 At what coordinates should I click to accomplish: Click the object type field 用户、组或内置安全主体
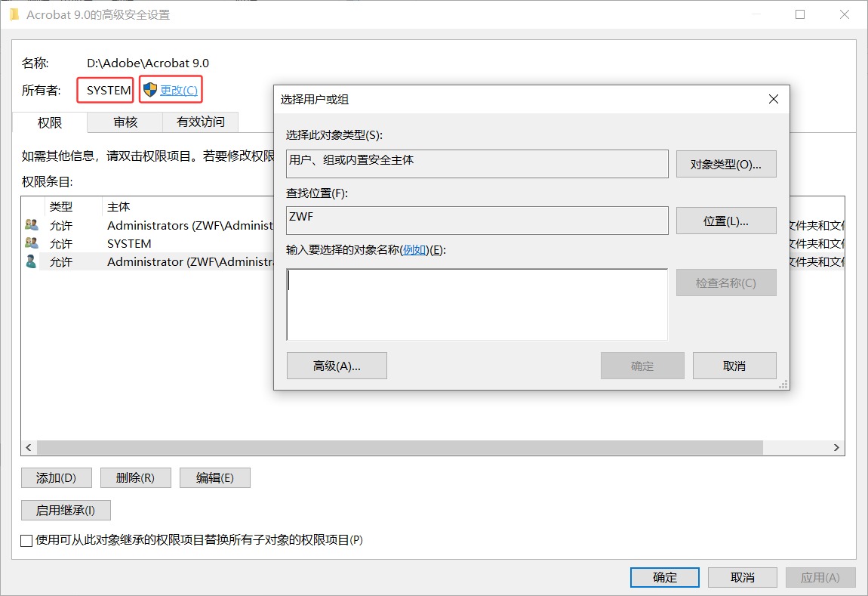(x=477, y=164)
